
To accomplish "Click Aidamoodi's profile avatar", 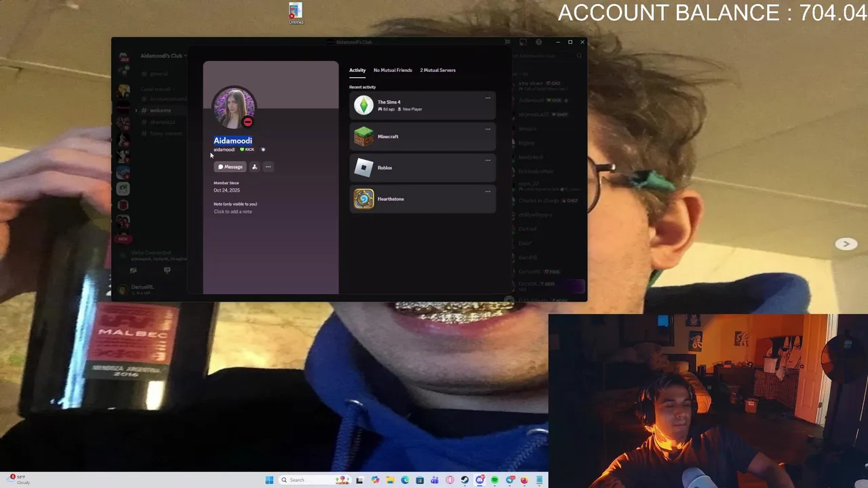I will [234, 107].
